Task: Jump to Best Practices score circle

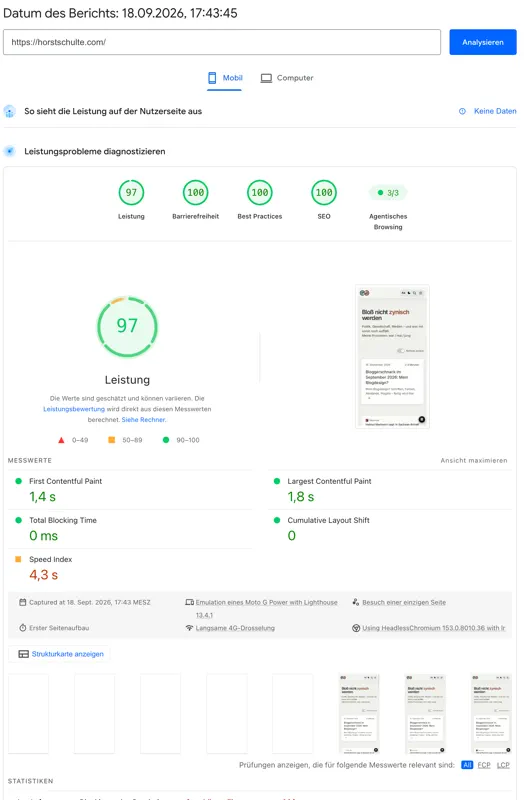Action: [x=260, y=192]
